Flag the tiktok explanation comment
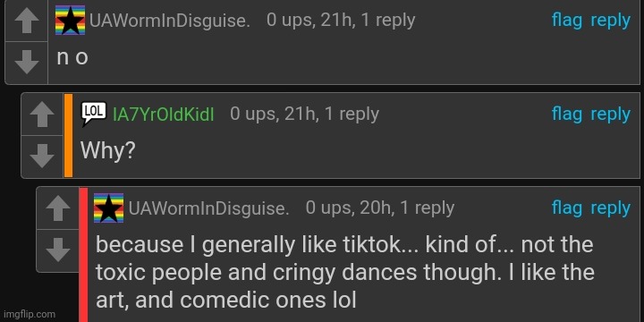 click(567, 208)
